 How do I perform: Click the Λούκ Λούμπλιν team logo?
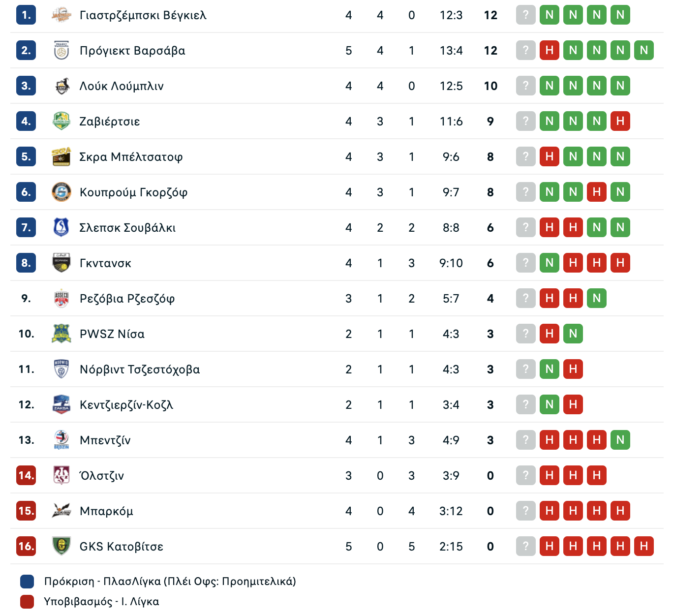pyautogui.click(x=61, y=86)
